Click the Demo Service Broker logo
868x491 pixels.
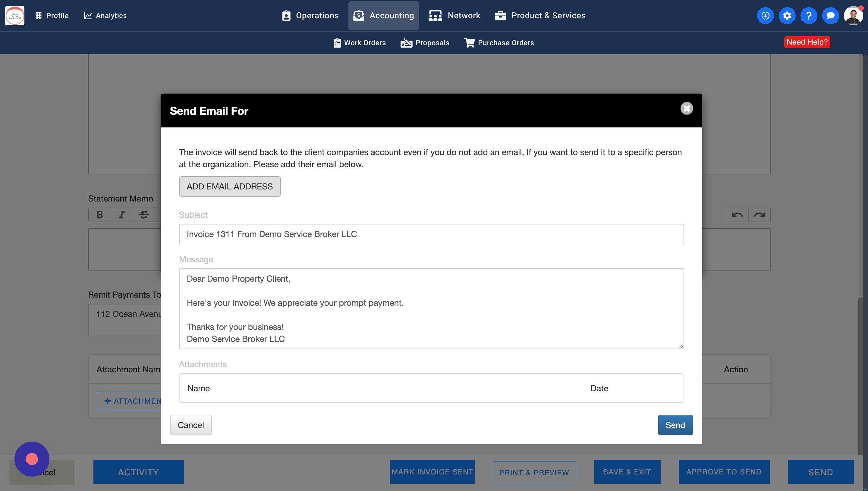pyautogui.click(x=15, y=15)
